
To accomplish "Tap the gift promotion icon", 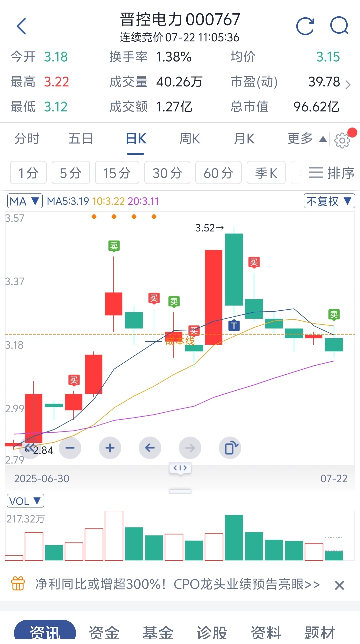I will 18,584.
